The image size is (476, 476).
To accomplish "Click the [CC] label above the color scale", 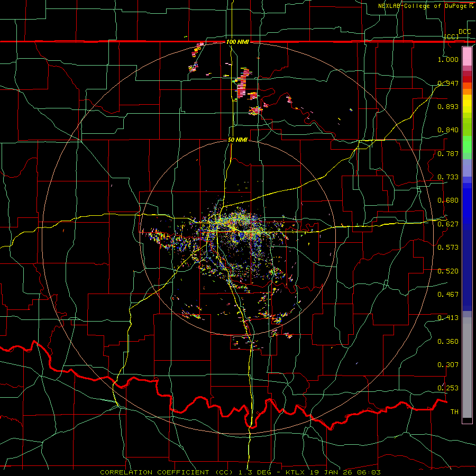I will (x=452, y=36).
